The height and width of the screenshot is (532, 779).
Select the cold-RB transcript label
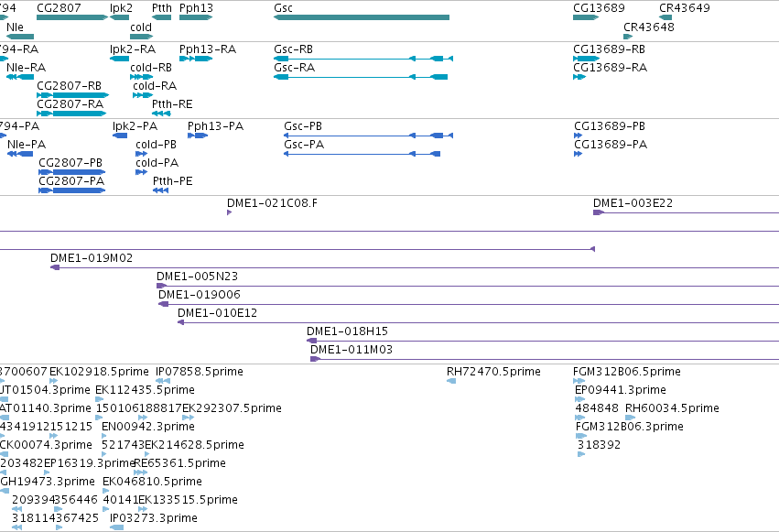(151, 68)
